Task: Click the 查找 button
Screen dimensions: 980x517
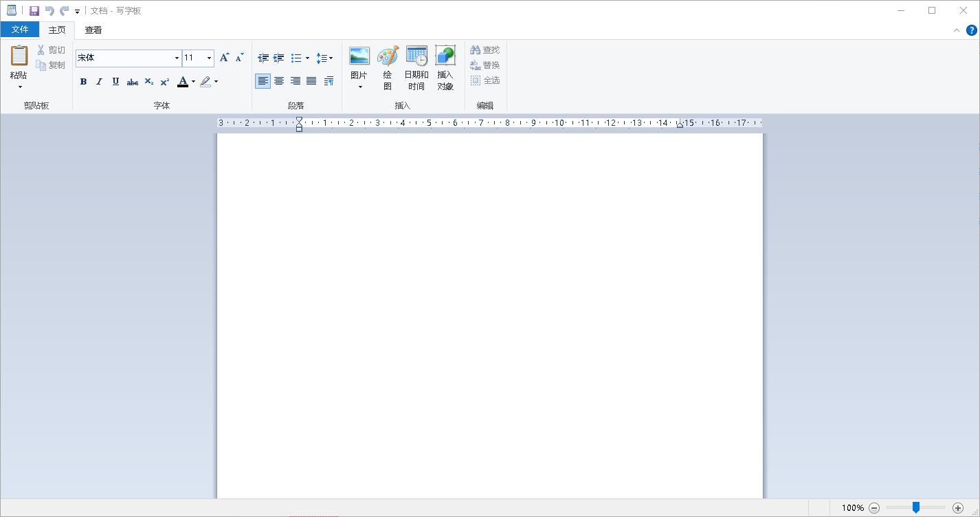Action: (x=485, y=50)
